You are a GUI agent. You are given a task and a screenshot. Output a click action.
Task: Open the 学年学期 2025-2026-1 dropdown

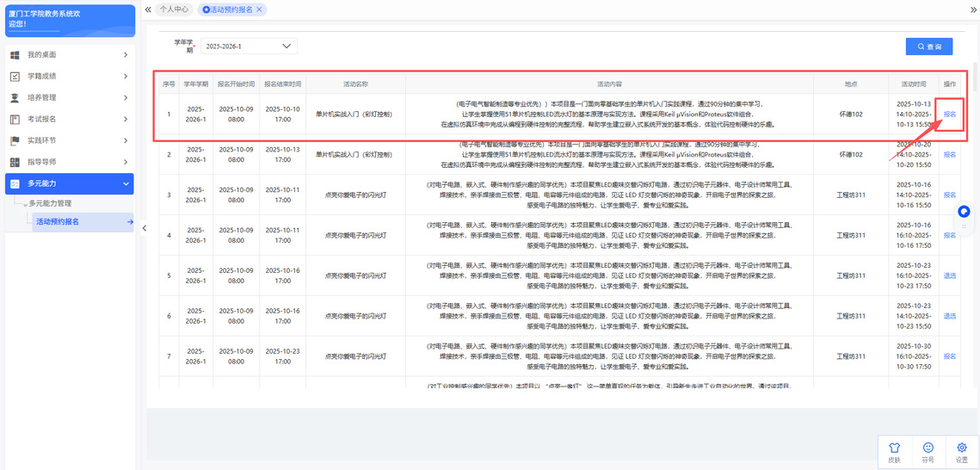pos(249,46)
